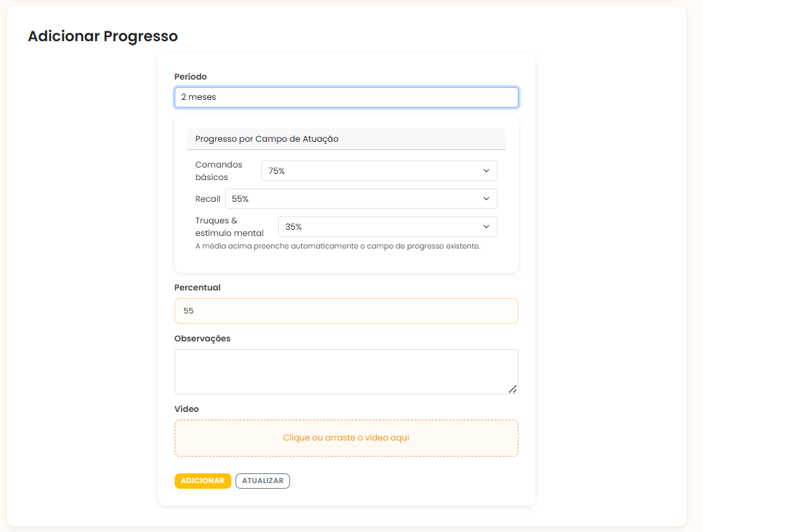Click the Observações textarea resize handle
Screen dimensions: 805x532
513,389
